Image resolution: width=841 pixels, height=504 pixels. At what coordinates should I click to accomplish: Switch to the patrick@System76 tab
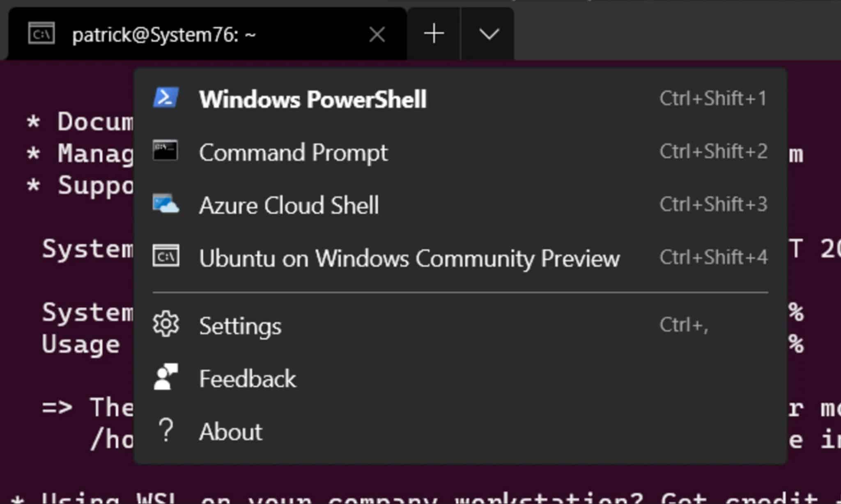point(164,34)
